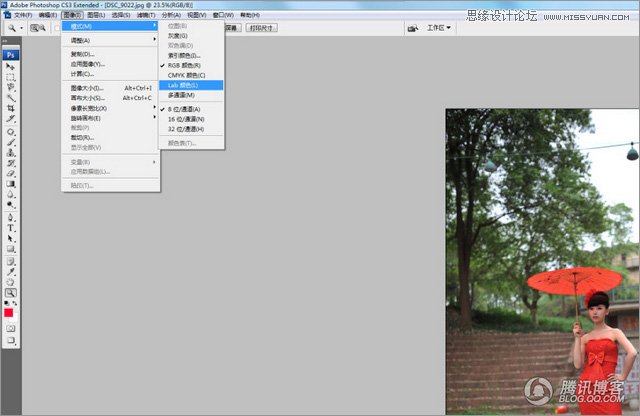The image size is (640, 416).
Task: Click the woman with umbrella photo canvas
Action: (x=543, y=262)
